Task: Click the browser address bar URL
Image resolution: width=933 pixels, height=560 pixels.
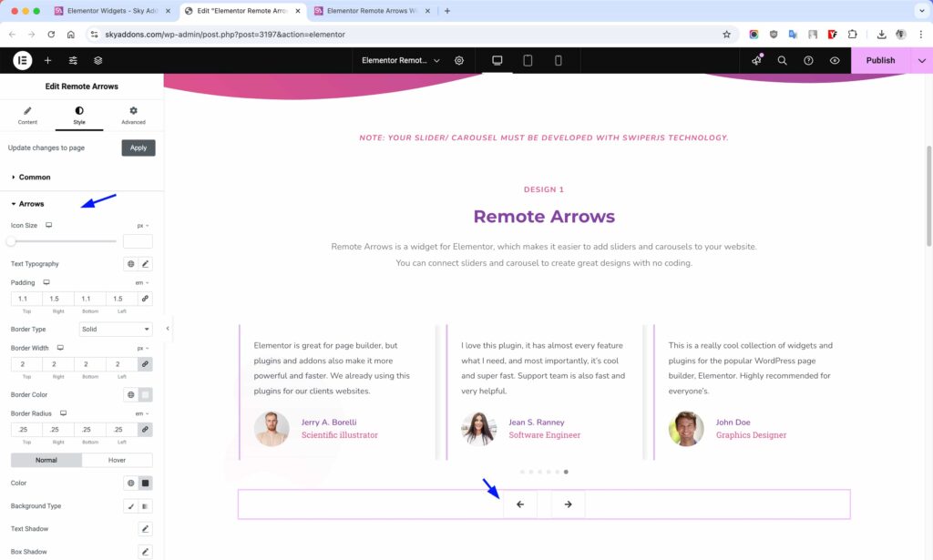Action: click(x=225, y=35)
